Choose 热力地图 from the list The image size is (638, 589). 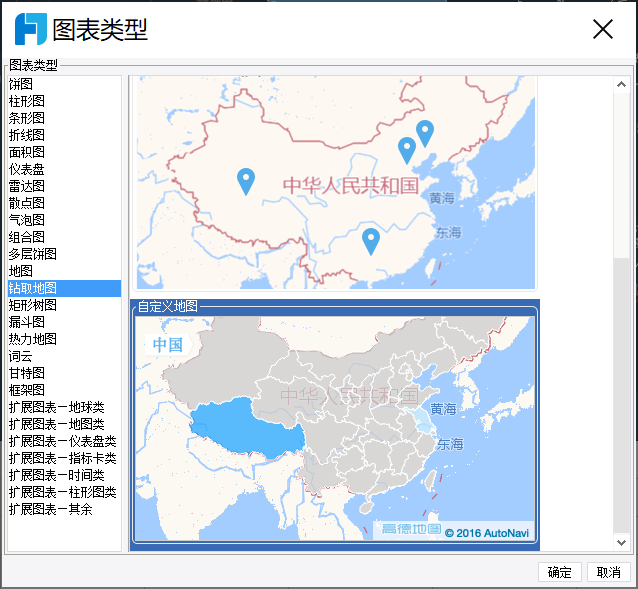point(64,339)
